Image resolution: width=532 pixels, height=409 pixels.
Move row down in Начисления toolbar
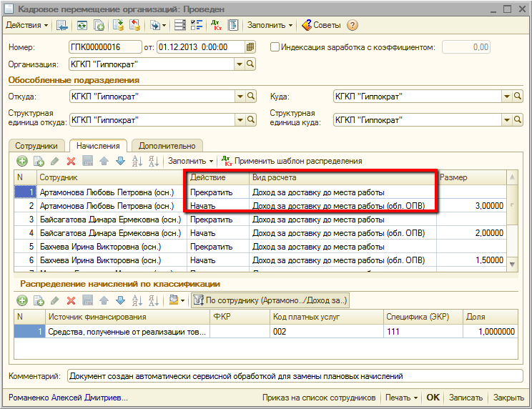coord(119,162)
